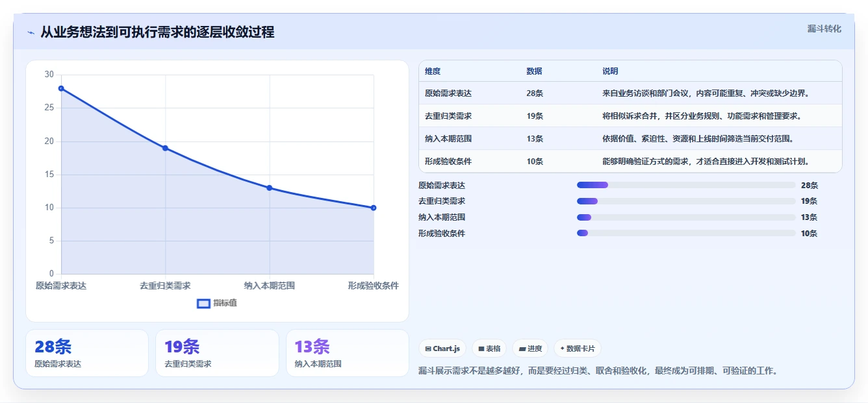The width and height of the screenshot is (868, 403).
Task: Click the 形成验收条件 x-axis label on chart
Action: [373, 286]
